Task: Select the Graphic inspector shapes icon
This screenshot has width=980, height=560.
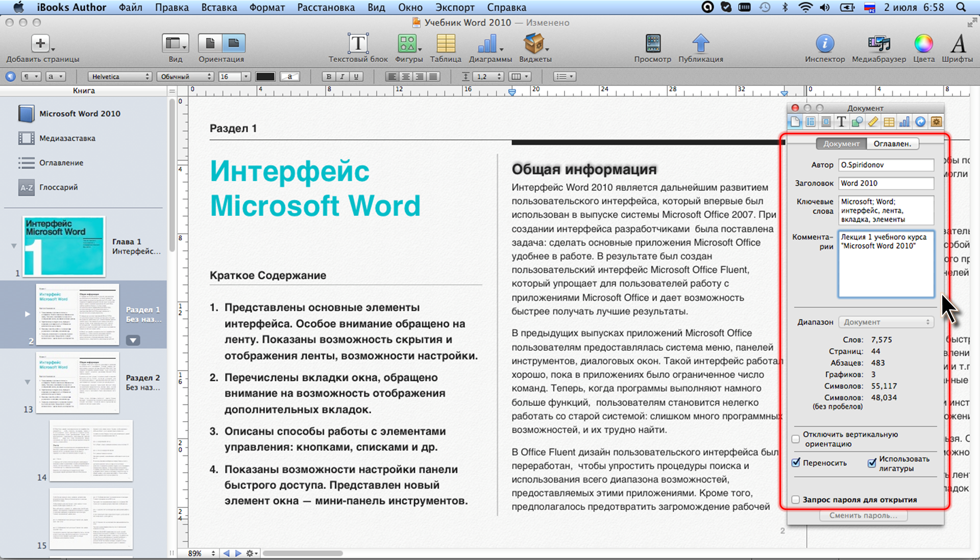Action: (x=857, y=121)
